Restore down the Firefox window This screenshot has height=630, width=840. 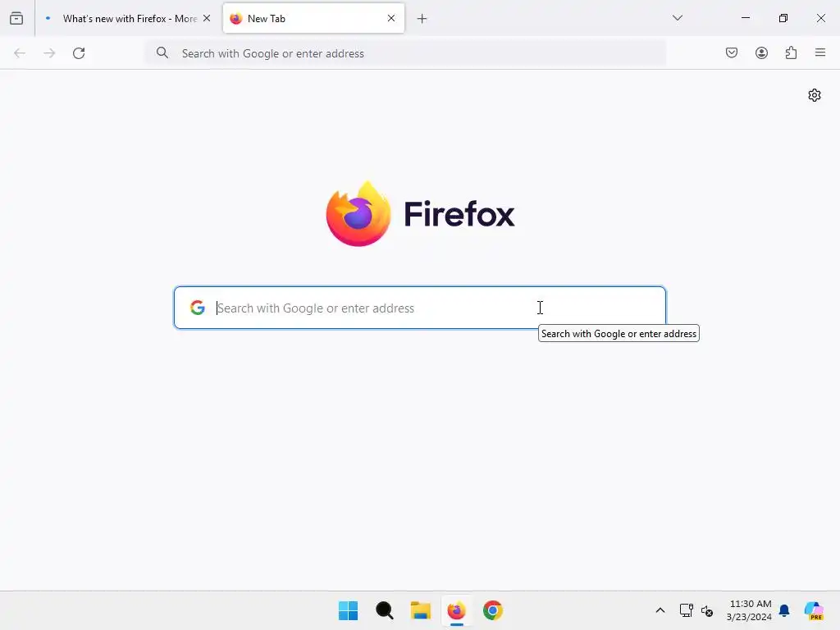(783, 18)
